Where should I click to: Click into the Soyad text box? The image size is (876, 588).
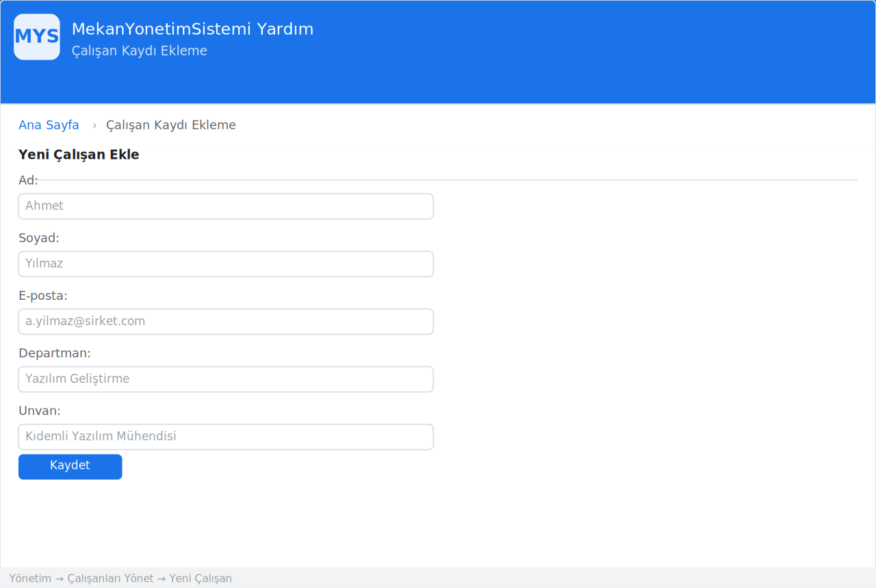226,264
